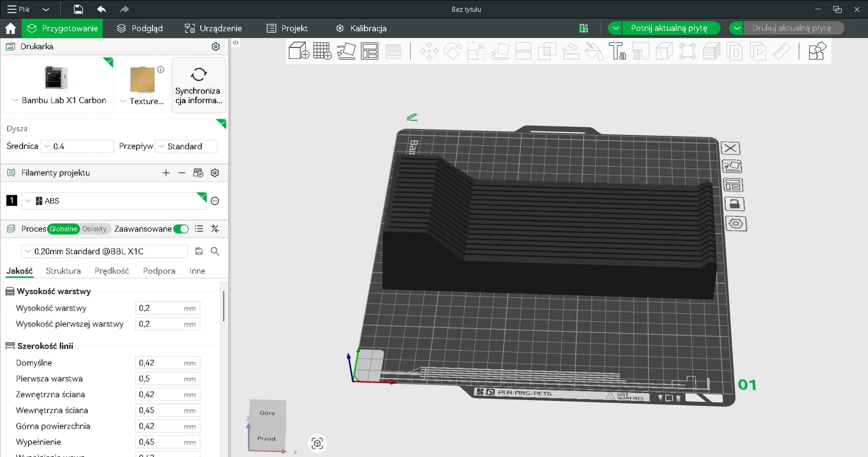The image size is (868, 457).
Task: Open the ABS filament dropdown
Action: point(114,201)
